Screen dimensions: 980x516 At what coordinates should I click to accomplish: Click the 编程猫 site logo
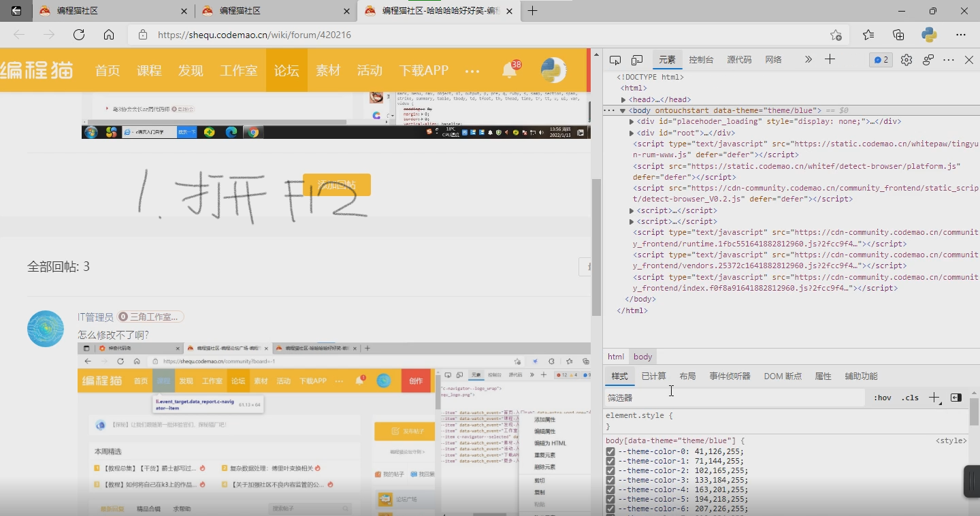[x=37, y=70]
